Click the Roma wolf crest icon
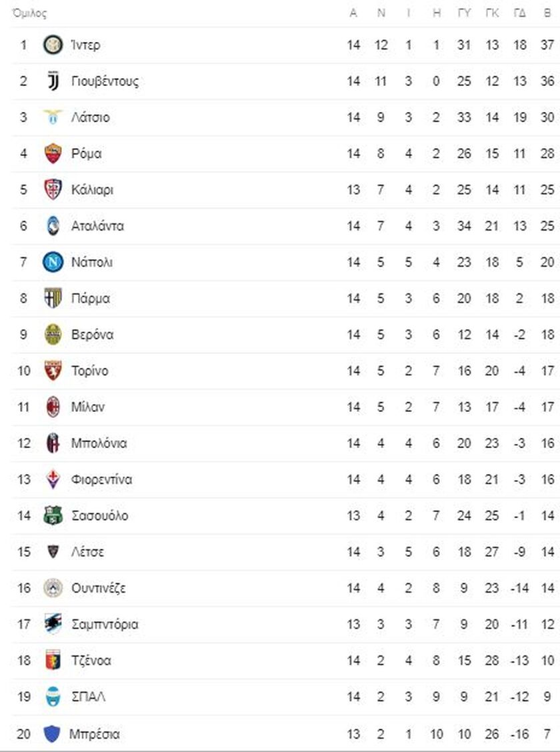The image size is (560, 752). pos(53,153)
